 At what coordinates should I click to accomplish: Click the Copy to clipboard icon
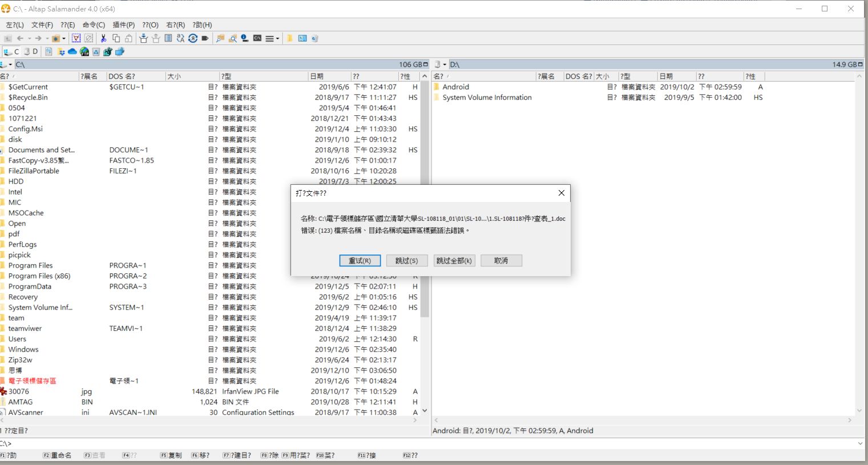pos(116,38)
